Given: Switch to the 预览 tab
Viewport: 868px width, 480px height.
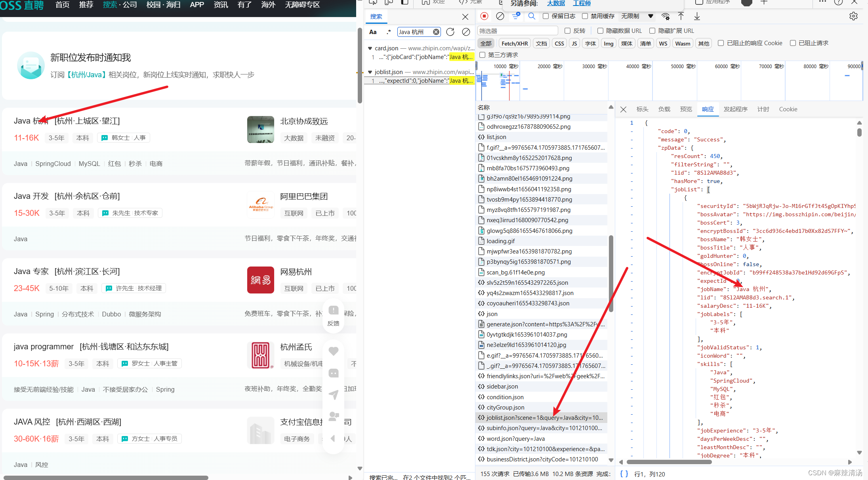Looking at the screenshot, I should [686, 109].
